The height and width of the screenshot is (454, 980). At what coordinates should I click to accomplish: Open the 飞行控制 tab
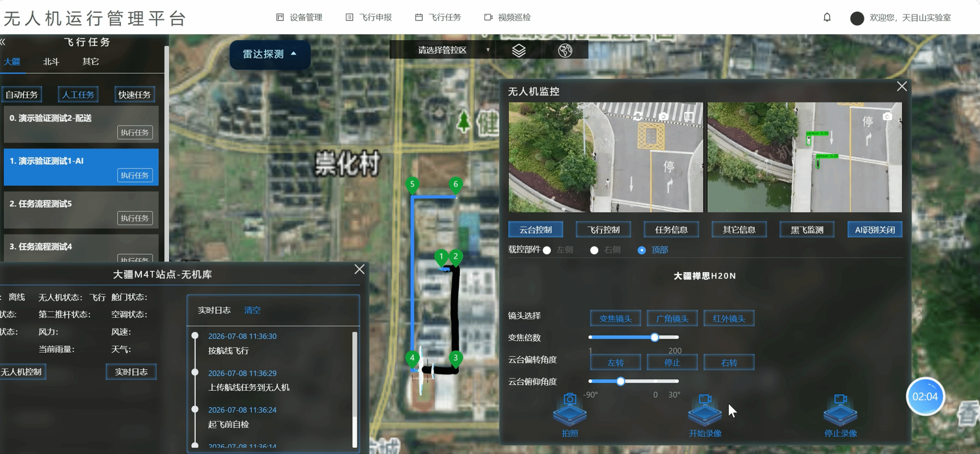[603, 230]
